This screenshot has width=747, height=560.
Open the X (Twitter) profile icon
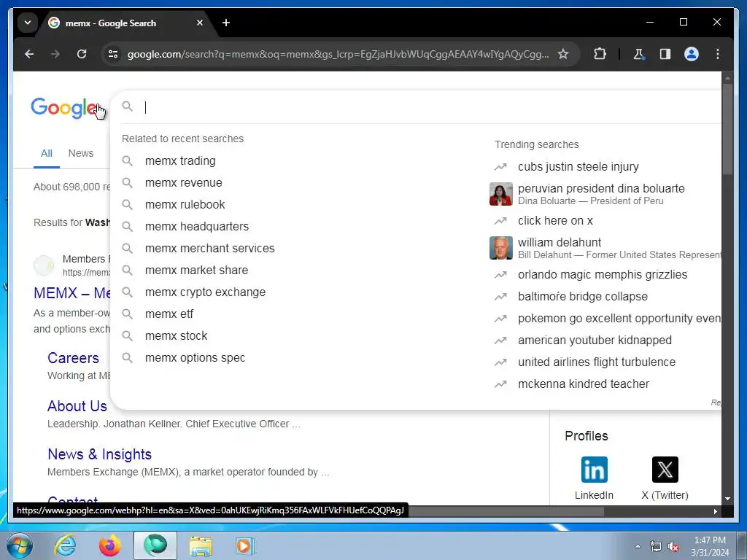[665, 470]
